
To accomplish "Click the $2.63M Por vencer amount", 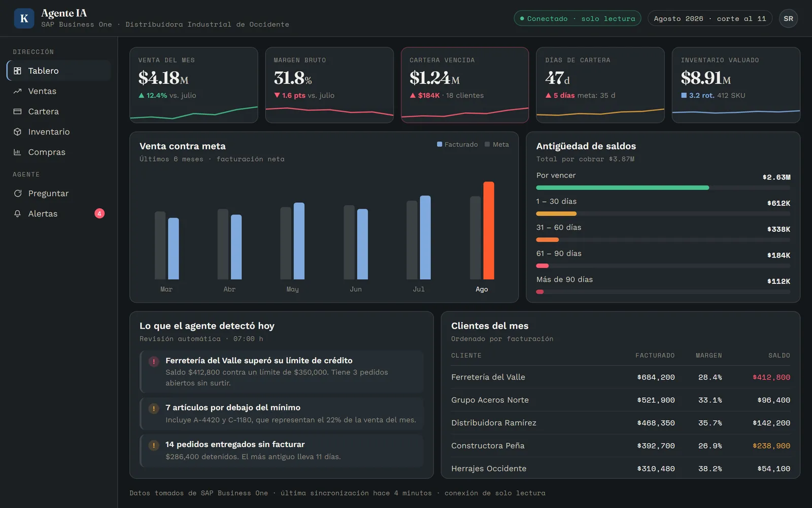I will pyautogui.click(x=776, y=177).
